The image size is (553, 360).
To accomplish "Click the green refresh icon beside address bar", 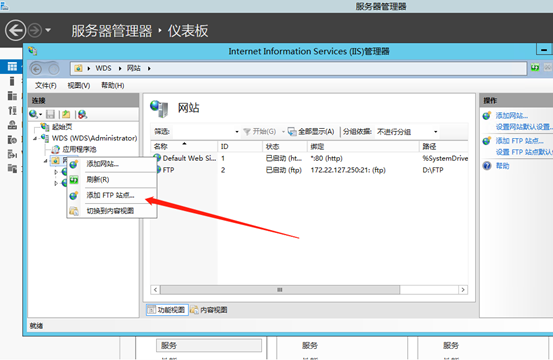I will (x=535, y=67).
